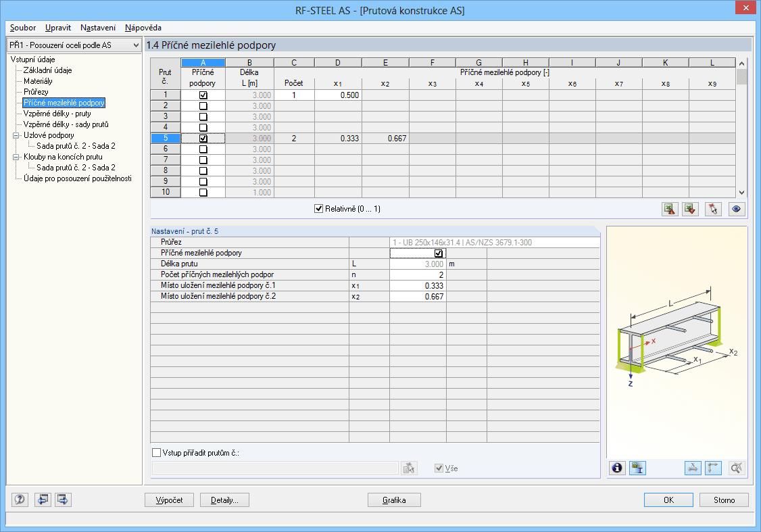This screenshot has height=532, width=761.
Task: Toggle lateral supports checkbox for member 1
Action: click(203, 95)
